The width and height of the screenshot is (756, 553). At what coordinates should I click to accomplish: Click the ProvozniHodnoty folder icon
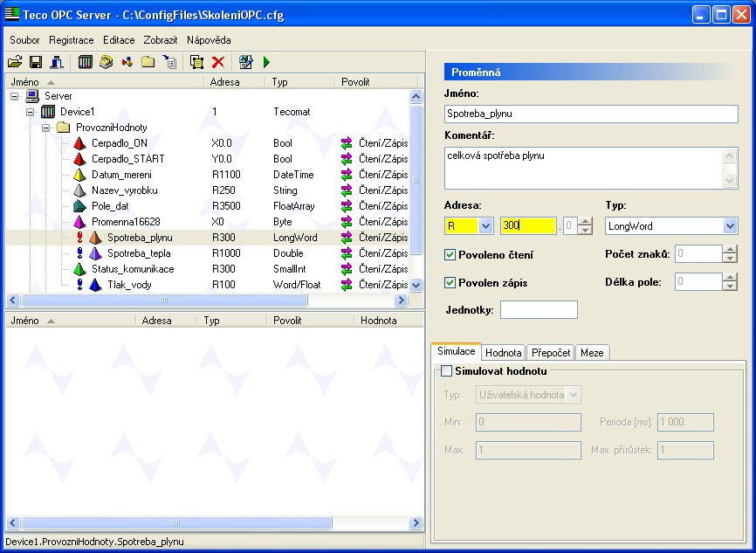[64, 128]
